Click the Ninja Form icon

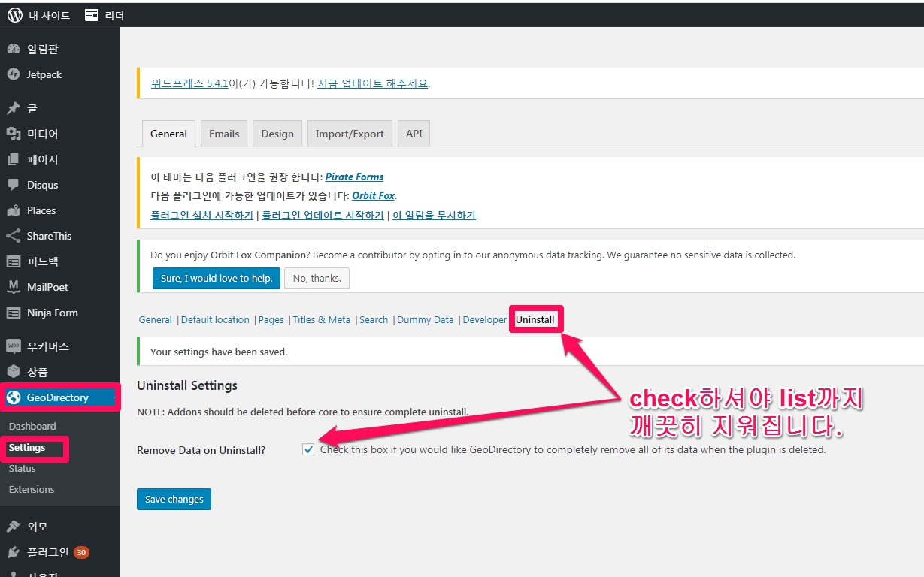tap(14, 313)
